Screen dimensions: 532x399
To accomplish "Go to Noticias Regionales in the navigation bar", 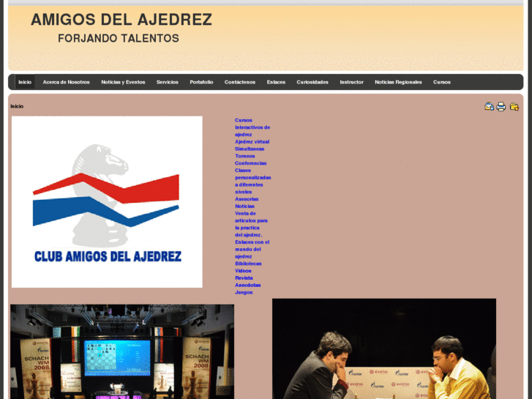I will coord(398,82).
